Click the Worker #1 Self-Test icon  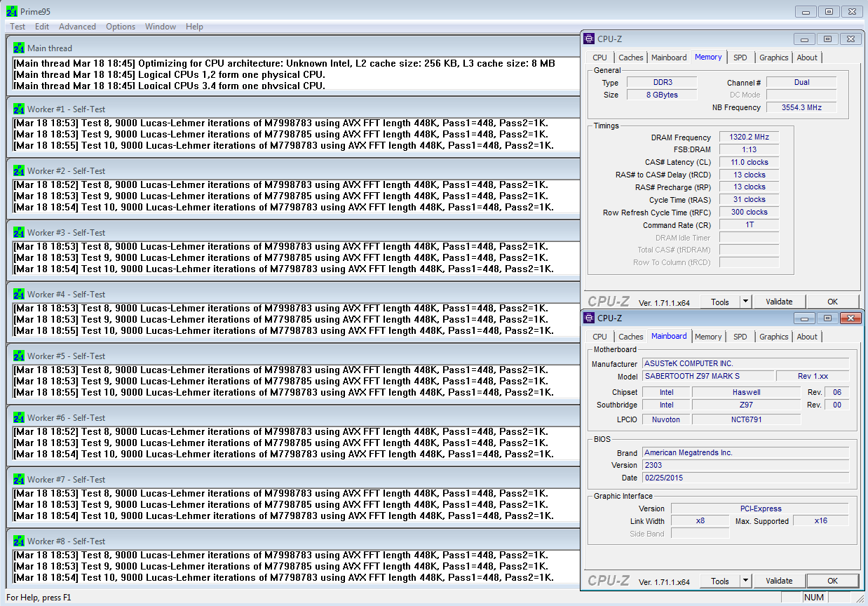[19, 109]
